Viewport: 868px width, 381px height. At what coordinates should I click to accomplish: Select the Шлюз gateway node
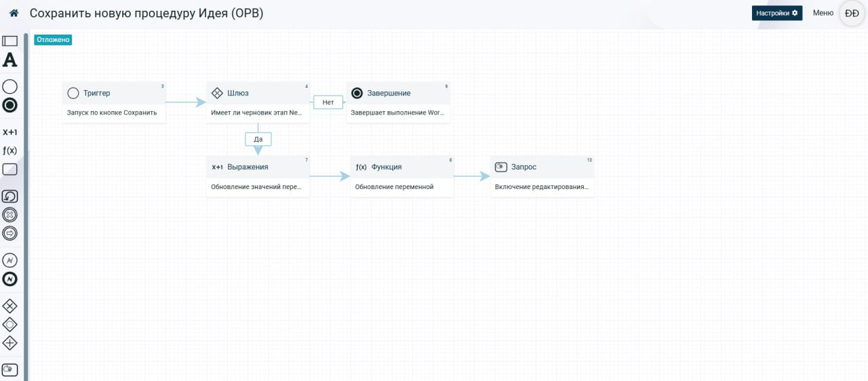[x=258, y=102]
